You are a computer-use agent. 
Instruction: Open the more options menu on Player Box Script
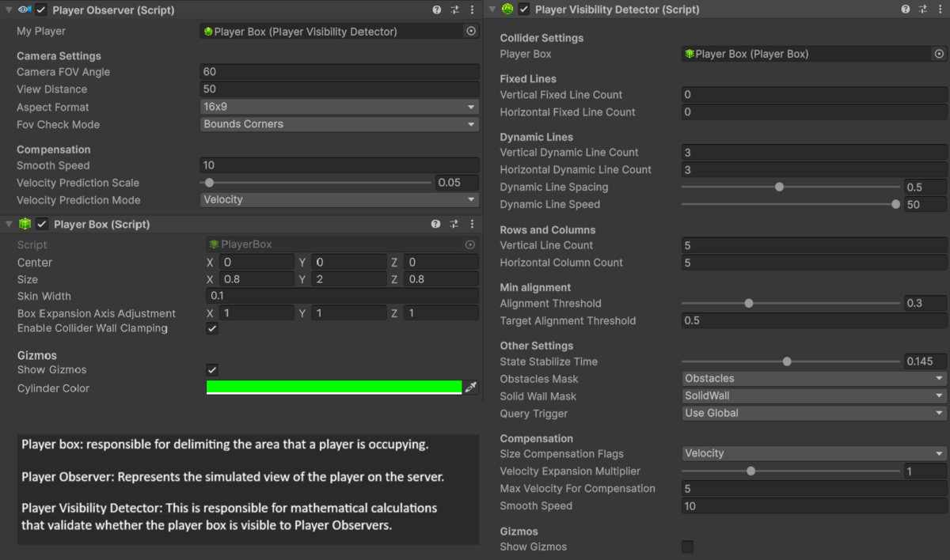point(472,224)
